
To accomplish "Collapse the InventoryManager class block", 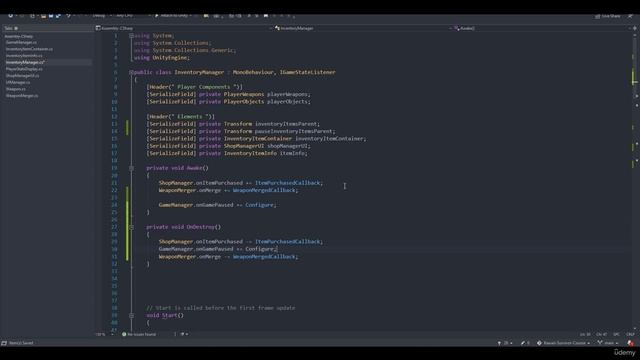I will point(131,72).
